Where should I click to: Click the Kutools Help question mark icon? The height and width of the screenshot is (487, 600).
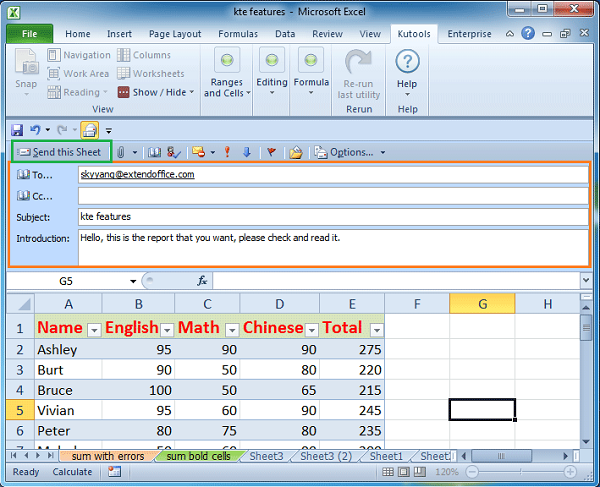(407, 62)
